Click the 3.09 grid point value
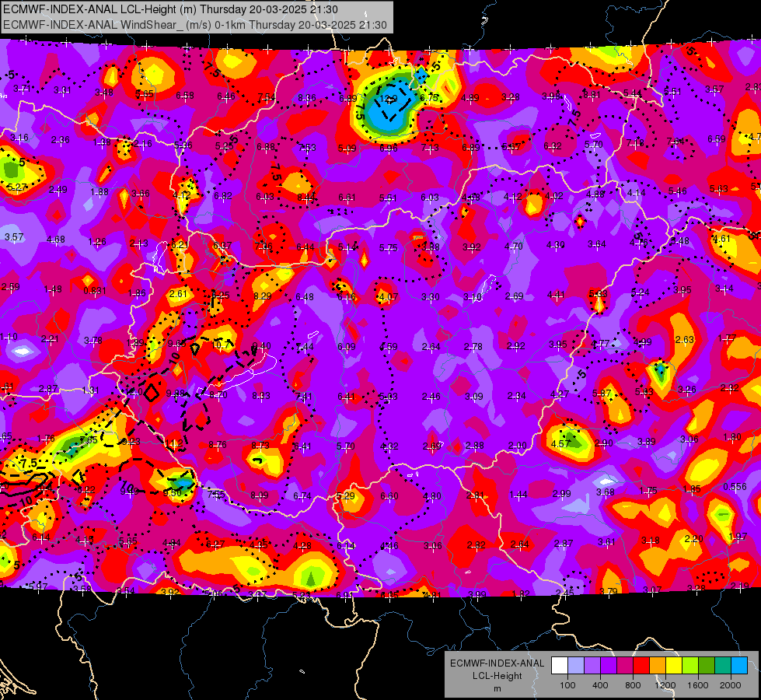761x700 pixels. [473, 397]
